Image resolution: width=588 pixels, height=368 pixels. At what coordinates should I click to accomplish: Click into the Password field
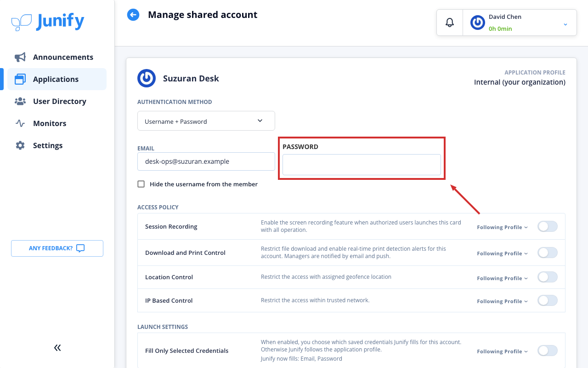[x=362, y=165]
